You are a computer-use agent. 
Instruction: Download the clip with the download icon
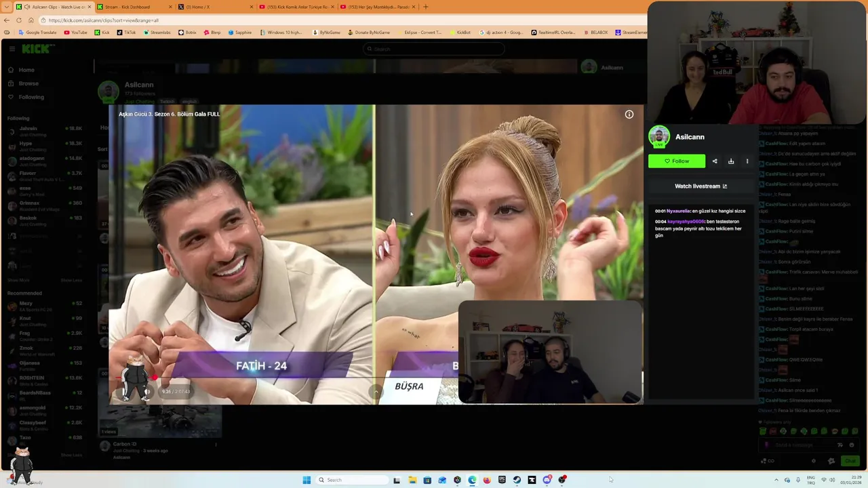pyautogui.click(x=731, y=161)
